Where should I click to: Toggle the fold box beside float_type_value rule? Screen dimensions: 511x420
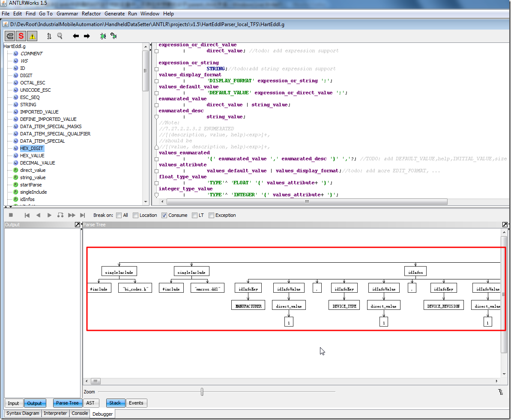[x=156, y=183]
